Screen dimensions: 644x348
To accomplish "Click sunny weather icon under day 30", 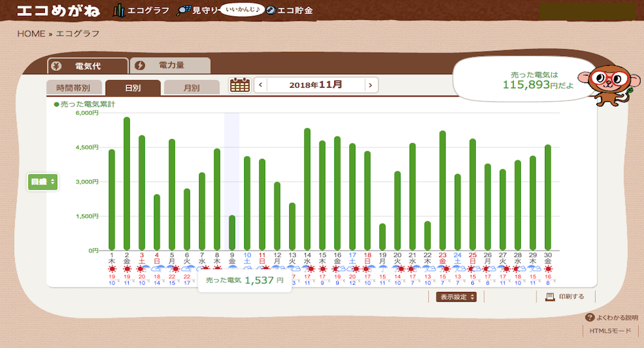I will tap(548, 269).
